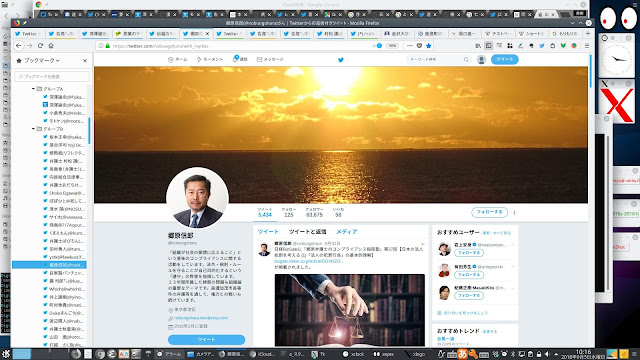Open the profile avatar account menu
Screen dimensions: 640x360
(x=481, y=60)
